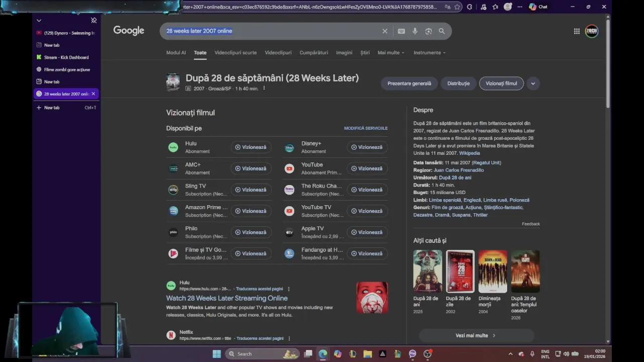This screenshot has height=362, width=644.
Task: Open Dynoro - Swimming sidebar tab
Action: (x=66, y=33)
